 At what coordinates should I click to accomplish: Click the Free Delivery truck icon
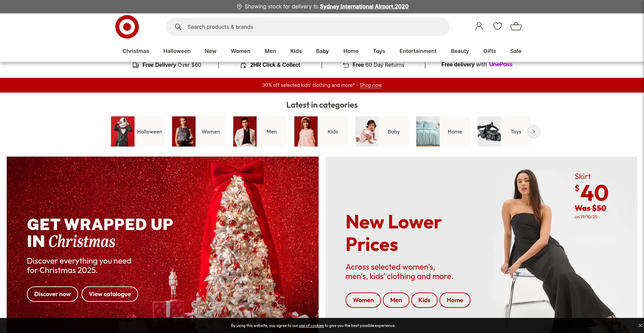(x=136, y=65)
